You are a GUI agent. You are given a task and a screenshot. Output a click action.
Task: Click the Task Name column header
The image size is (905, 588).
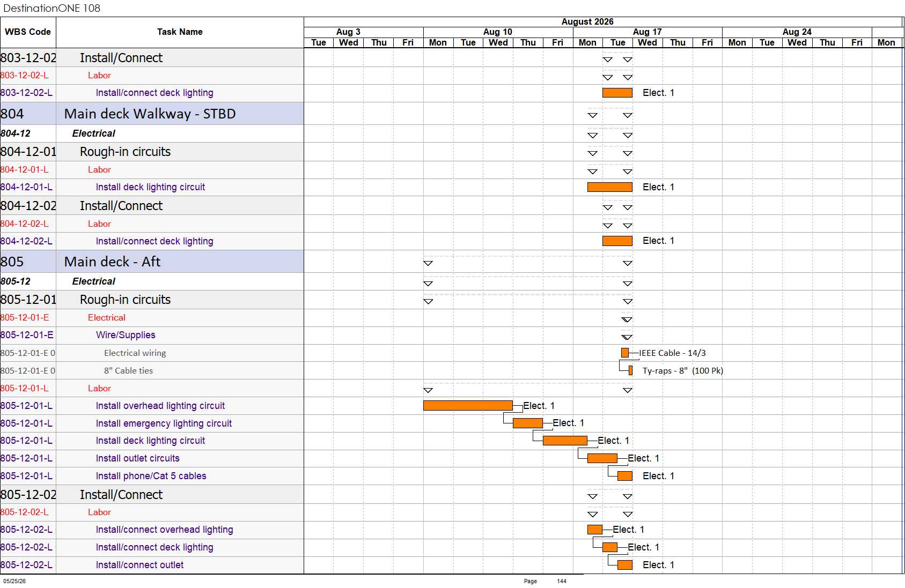(x=180, y=32)
